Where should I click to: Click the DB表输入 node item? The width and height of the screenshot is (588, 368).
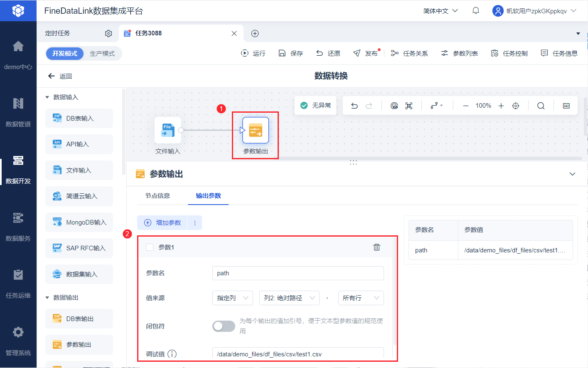coord(79,119)
